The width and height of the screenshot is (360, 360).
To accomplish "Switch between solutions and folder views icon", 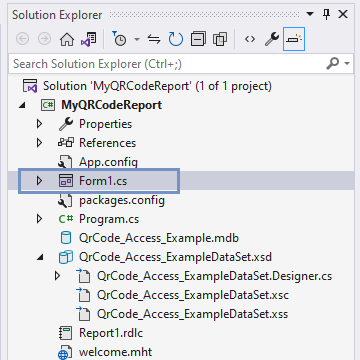I will (x=88, y=40).
